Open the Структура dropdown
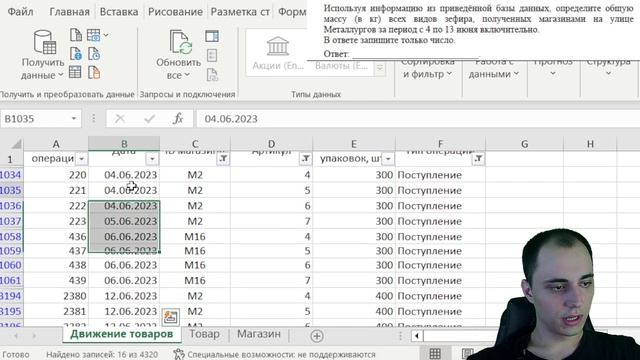Screen dimensions: 640x360 (x=609, y=69)
